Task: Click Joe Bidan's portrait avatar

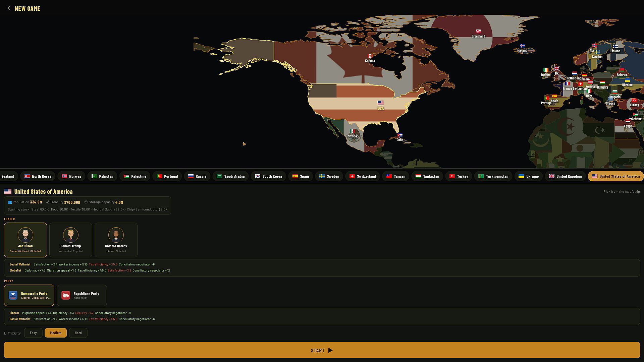Action: point(25,235)
